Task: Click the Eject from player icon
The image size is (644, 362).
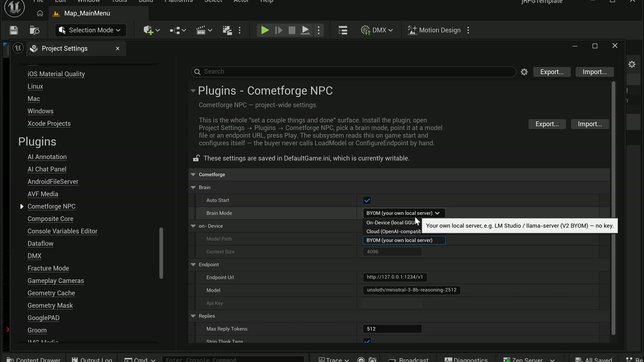Action: 305,30
